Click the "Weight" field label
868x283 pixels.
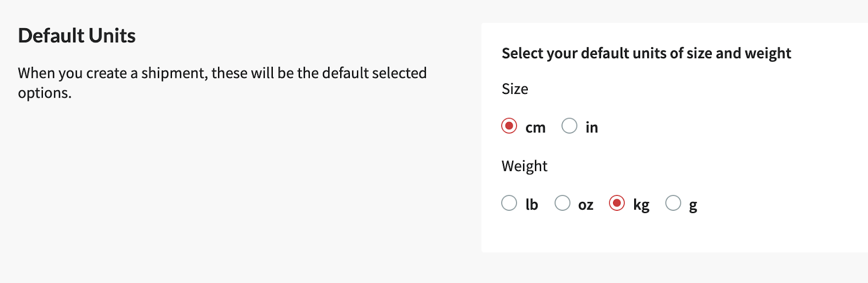pos(525,166)
